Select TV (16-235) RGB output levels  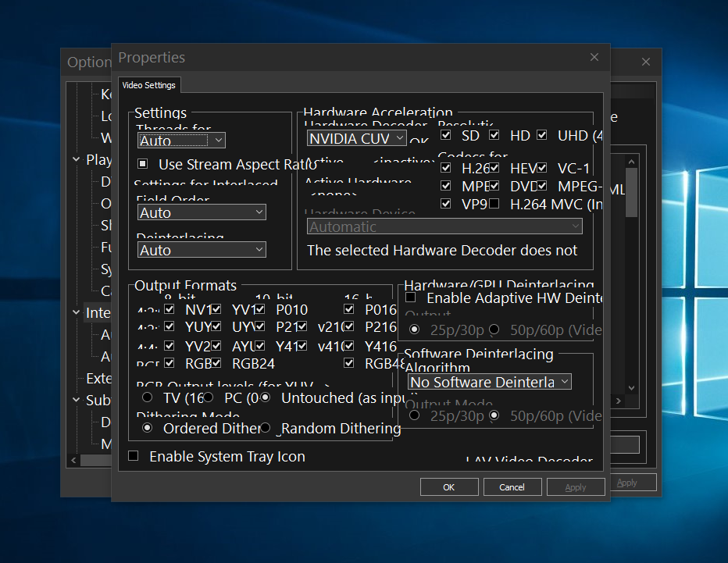[x=147, y=397]
